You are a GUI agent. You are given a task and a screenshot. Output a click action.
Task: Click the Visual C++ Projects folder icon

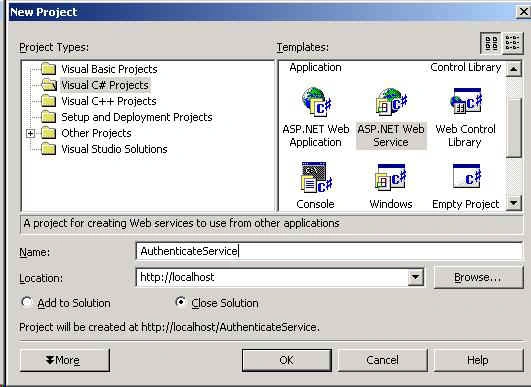(x=49, y=101)
